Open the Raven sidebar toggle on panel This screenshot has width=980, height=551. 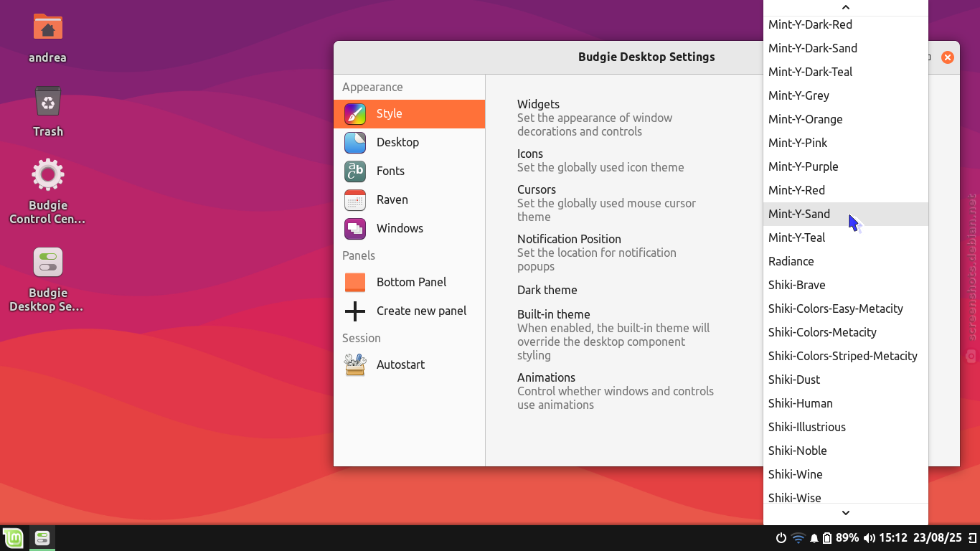click(971, 537)
